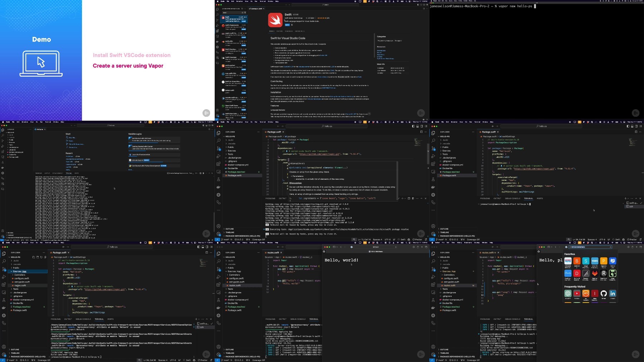
Task: Open Source Control in Sources/App-highlighted frame
Action: click(x=4, y=269)
